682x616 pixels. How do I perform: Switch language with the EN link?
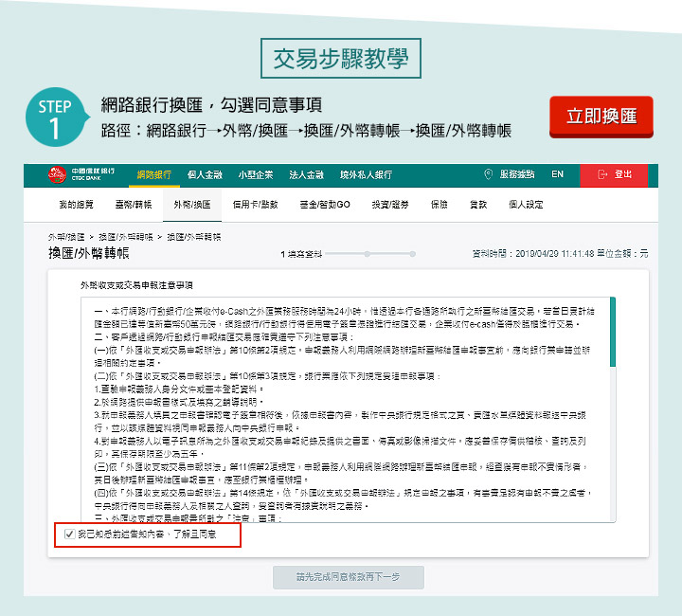coord(557,174)
